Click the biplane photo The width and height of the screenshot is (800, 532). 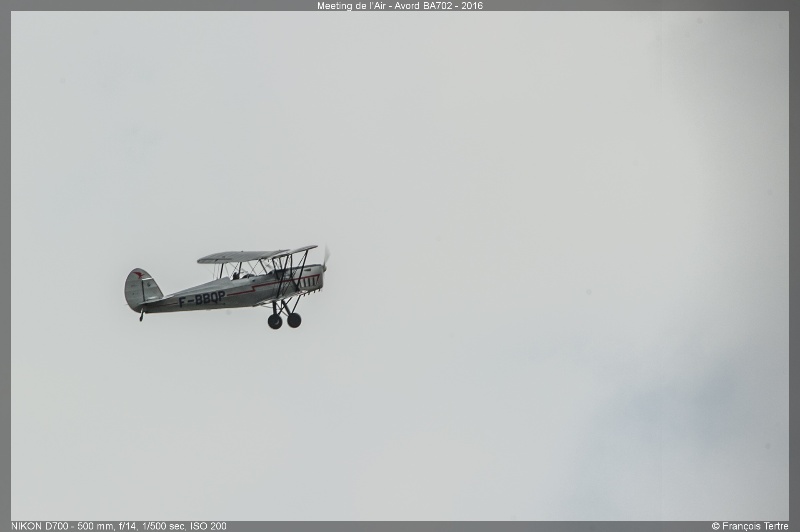click(x=400, y=266)
